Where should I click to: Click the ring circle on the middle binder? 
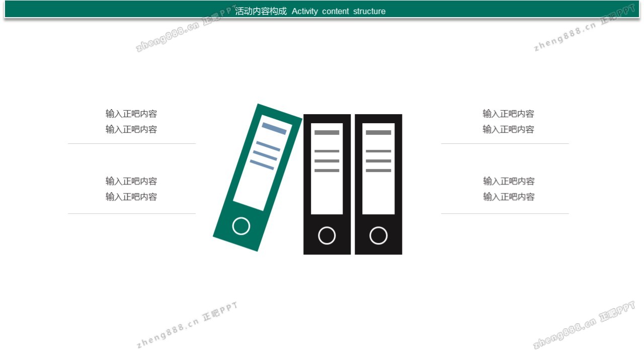click(x=327, y=235)
